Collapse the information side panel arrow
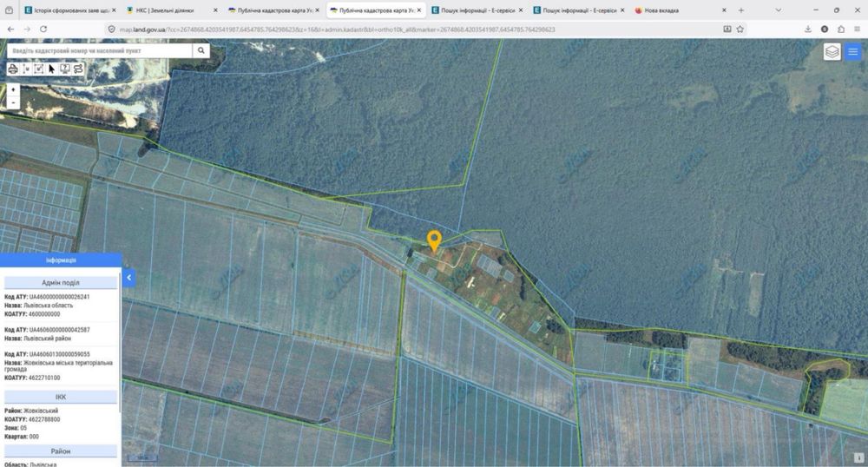 [129, 278]
